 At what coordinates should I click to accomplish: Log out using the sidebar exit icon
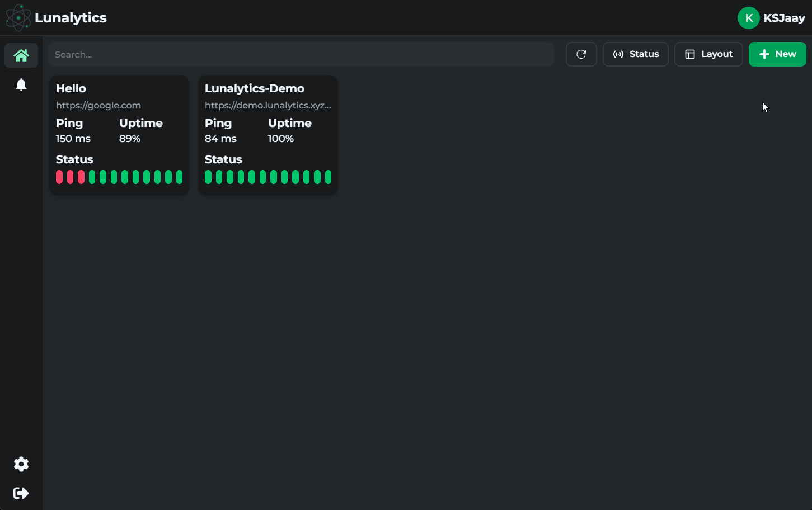tap(21, 493)
